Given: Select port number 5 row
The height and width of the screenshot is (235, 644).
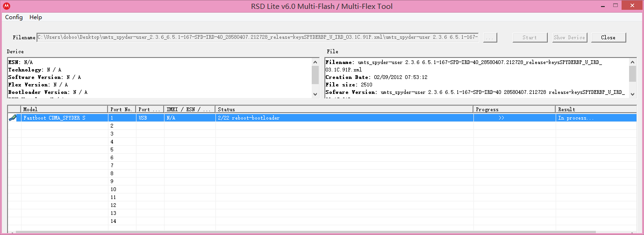Looking at the screenshot, I should tap(322, 150).
